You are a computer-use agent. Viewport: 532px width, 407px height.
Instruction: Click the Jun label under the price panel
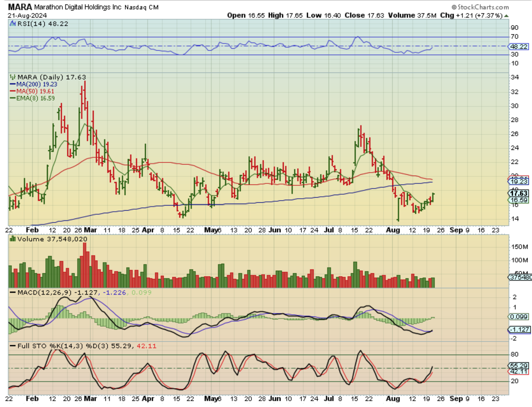point(275,230)
